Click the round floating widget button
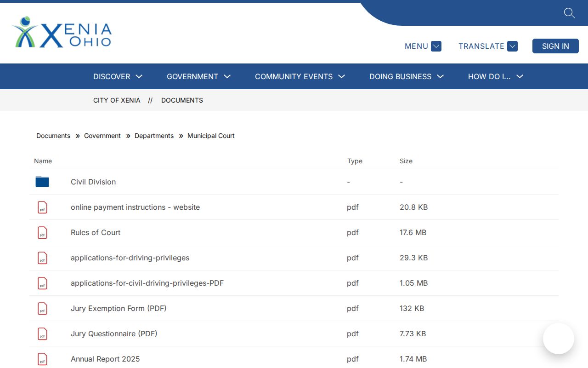Viewport: 588px width, 368px height. (559, 339)
